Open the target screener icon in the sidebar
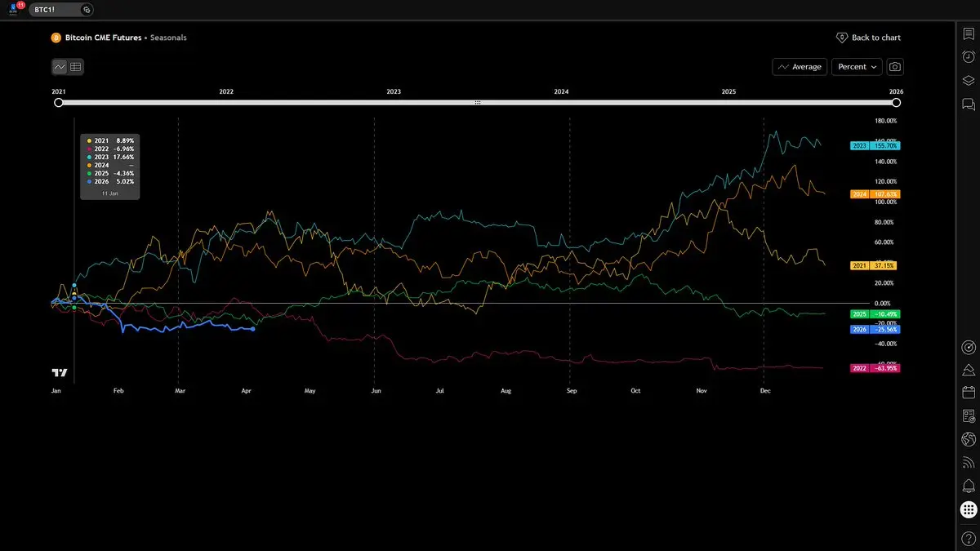 [x=969, y=347]
